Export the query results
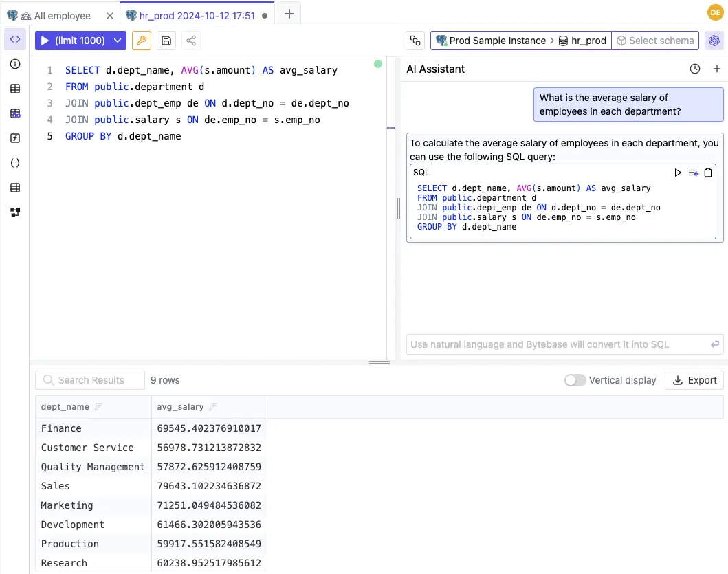Image resolution: width=728 pixels, height=574 pixels. [694, 379]
